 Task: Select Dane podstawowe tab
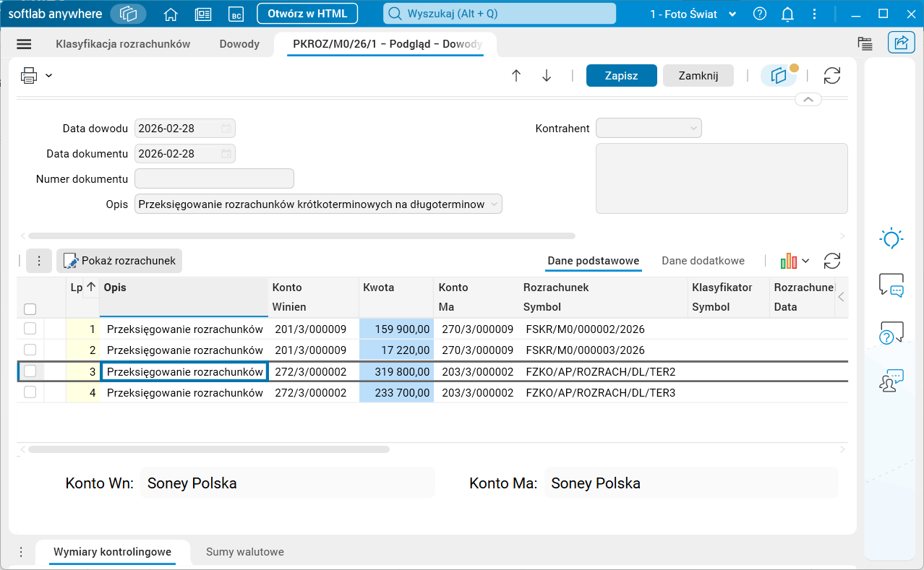pos(593,261)
